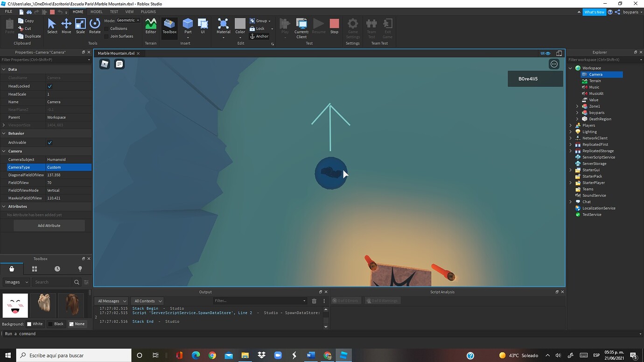The height and width of the screenshot is (362, 644).
Task: Select the Move tool
Action: pos(66,27)
